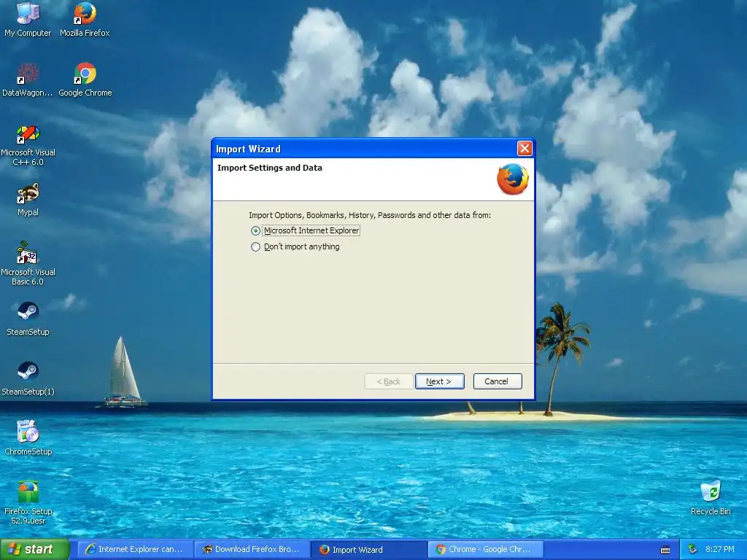
Task: Click the system tray network icon
Action: click(693, 550)
